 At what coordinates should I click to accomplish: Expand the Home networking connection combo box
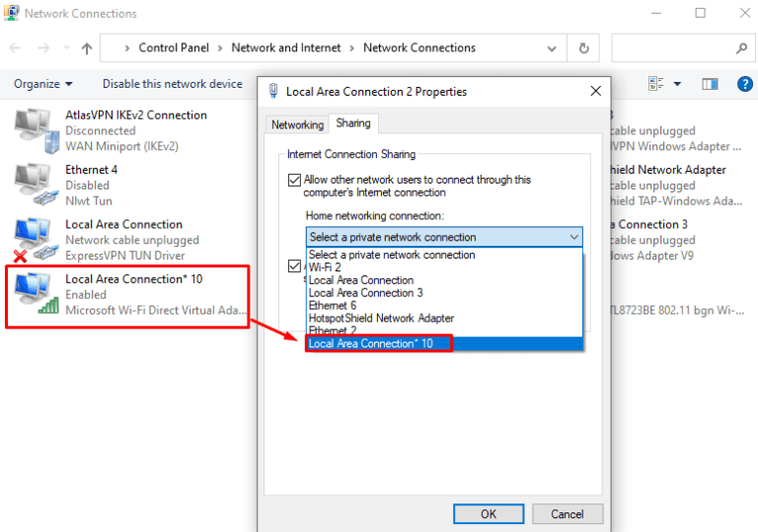coord(444,237)
